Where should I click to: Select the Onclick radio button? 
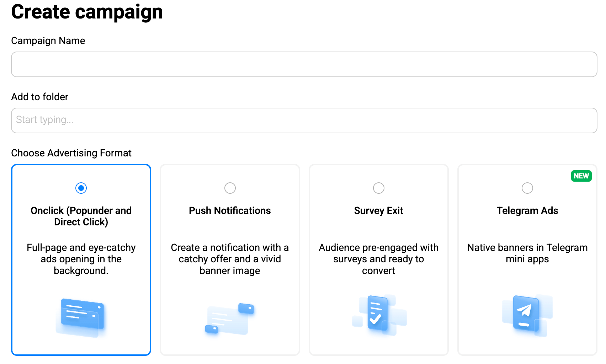tap(81, 188)
